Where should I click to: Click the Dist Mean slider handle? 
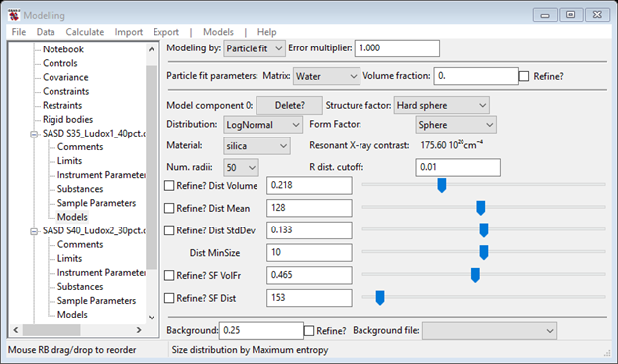pyautogui.click(x=481, y=208)
